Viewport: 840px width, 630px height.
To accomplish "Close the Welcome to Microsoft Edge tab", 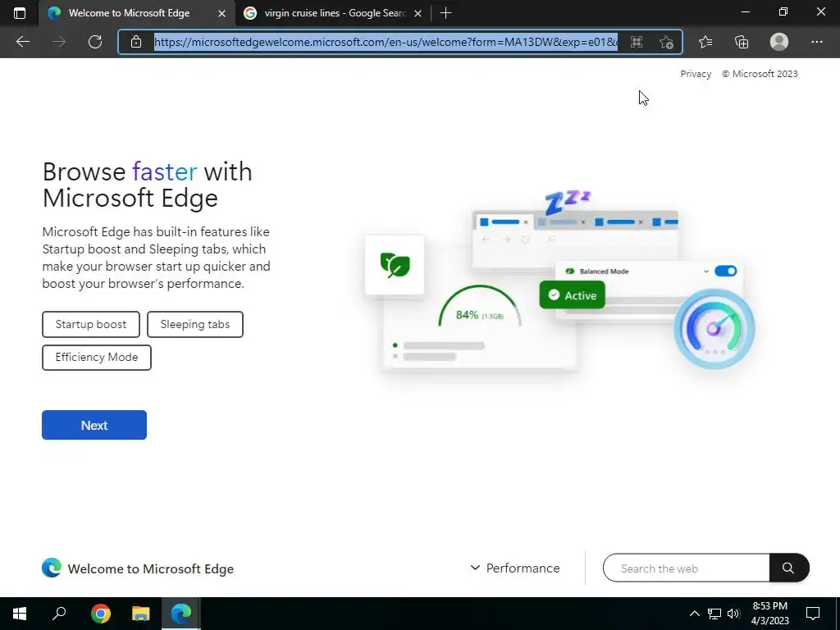I will point(221,13).
